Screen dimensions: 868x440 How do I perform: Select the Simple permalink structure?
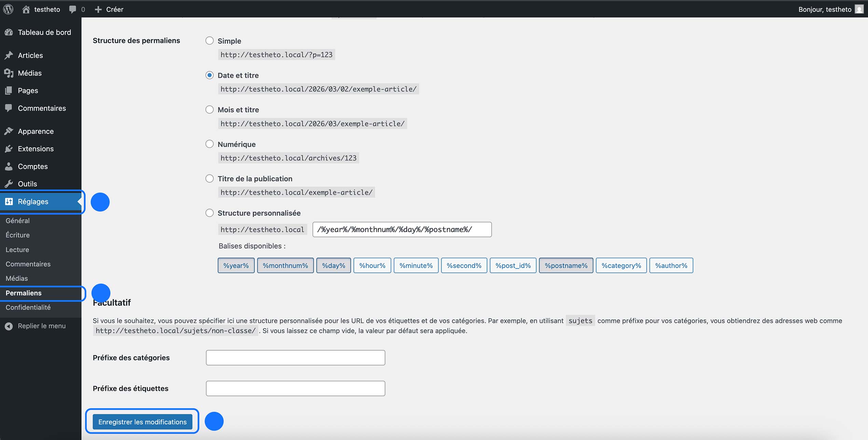click(x=209, y=40)
